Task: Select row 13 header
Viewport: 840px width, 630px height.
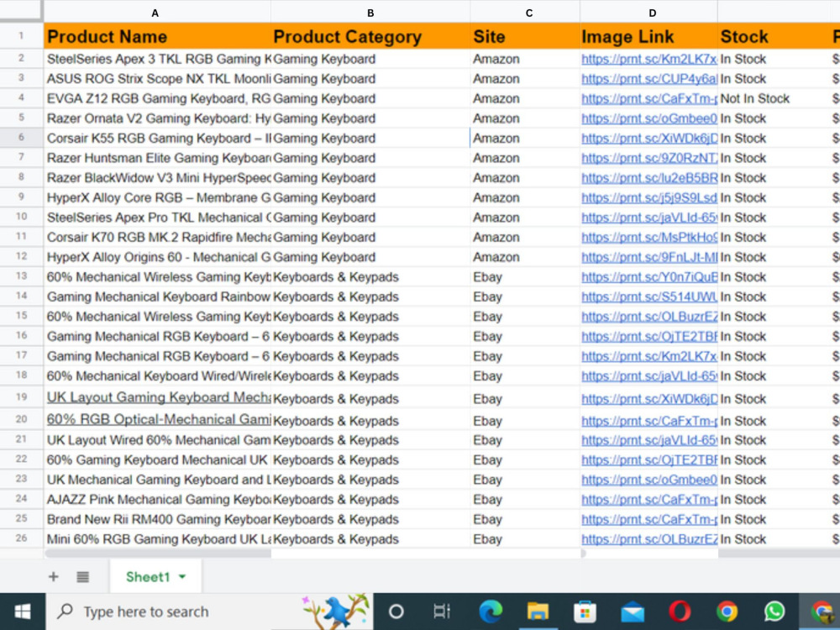Action: pyautogui.click(x=22, y=276)
